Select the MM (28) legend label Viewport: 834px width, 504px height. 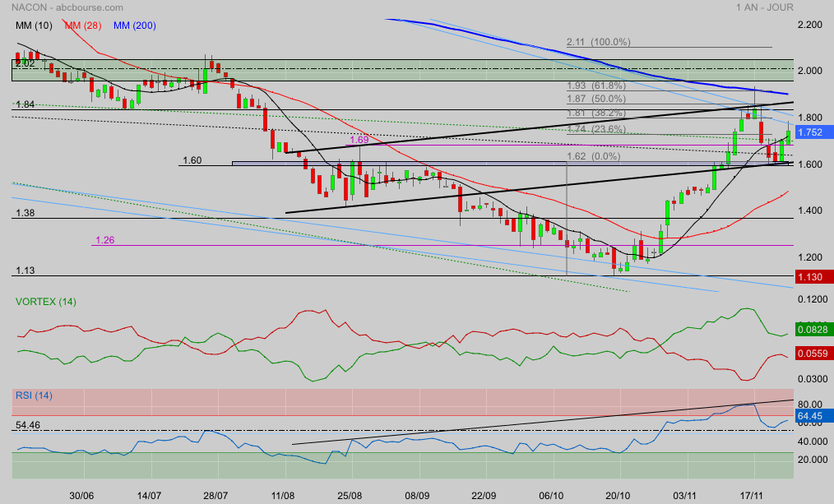(83, 25)
